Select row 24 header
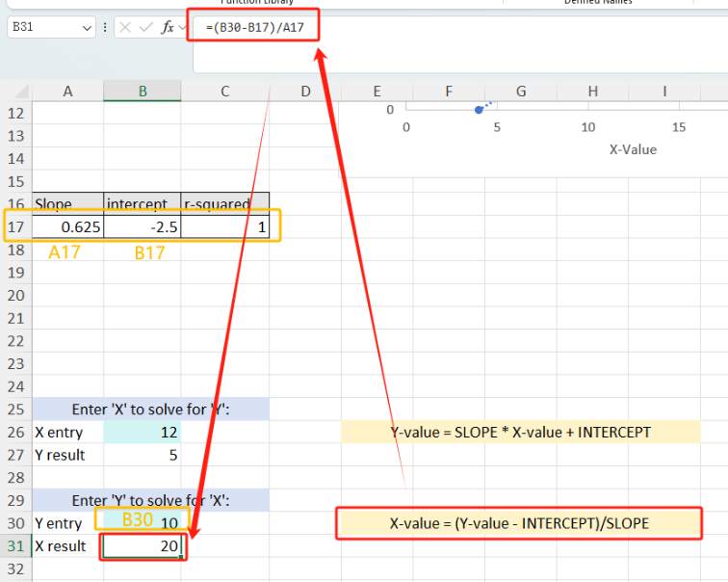This screenshot has width=728, height=582. tap(15, 387)
